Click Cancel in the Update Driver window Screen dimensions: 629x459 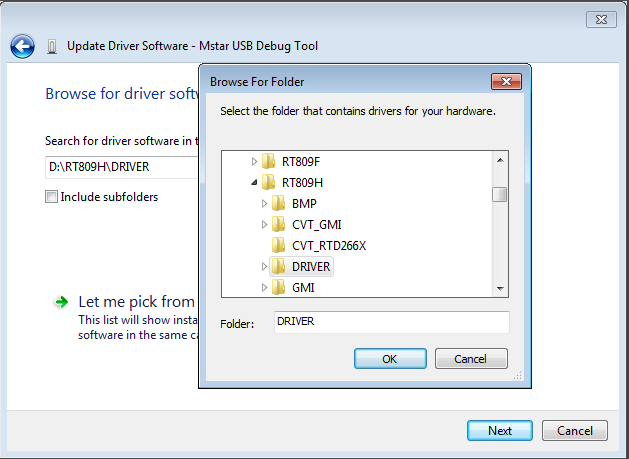(574, 431)
